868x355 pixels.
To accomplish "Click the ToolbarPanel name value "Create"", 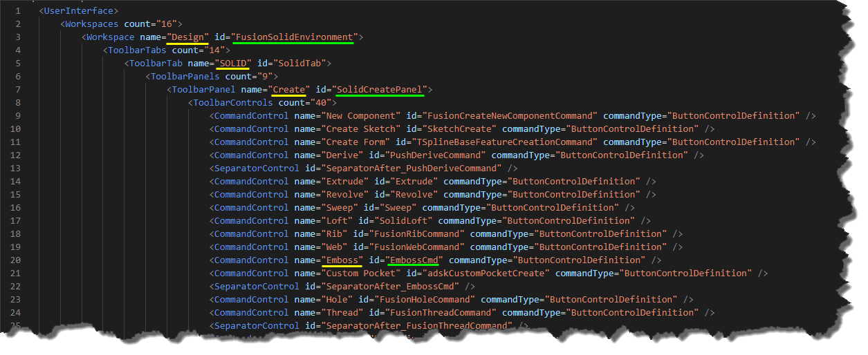I will [289, 89].
